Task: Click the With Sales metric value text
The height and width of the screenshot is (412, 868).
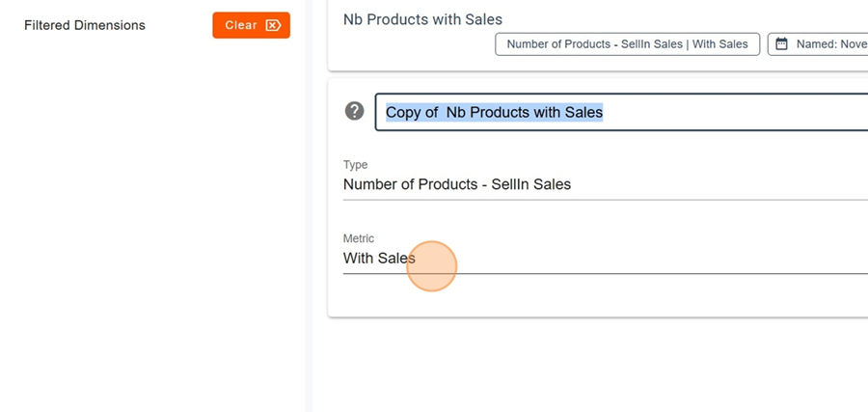Action: pyautogui.click(x=378, y=259)
